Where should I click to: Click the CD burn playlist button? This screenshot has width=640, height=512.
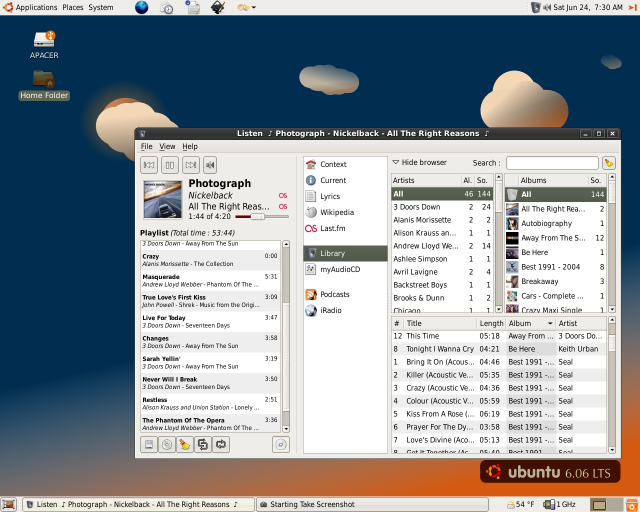[x=167, y=444]
